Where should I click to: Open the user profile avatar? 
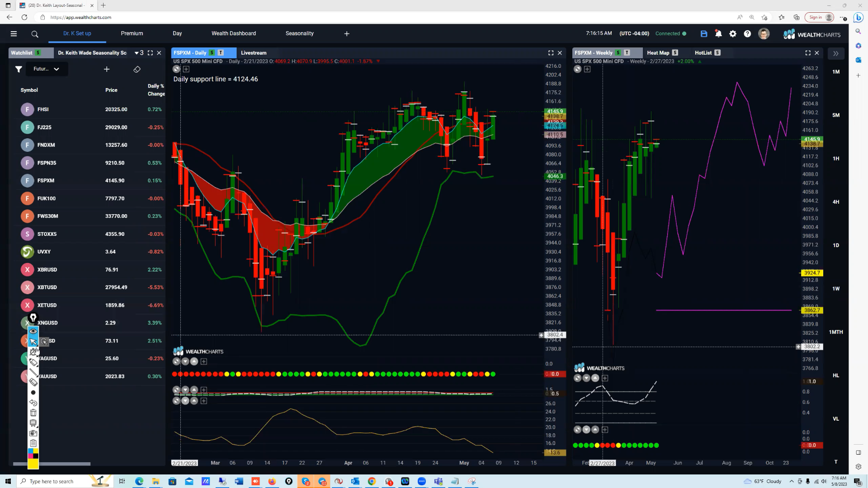764,34
